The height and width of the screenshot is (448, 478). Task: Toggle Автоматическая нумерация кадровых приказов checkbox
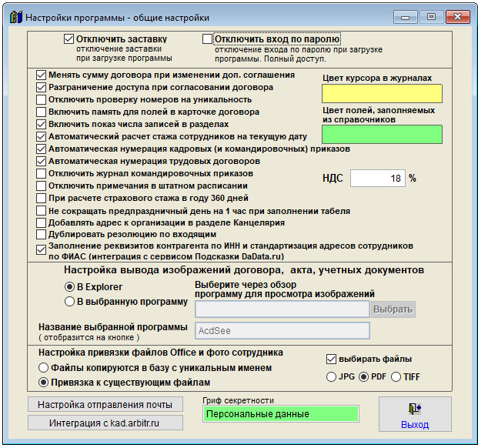41,149
